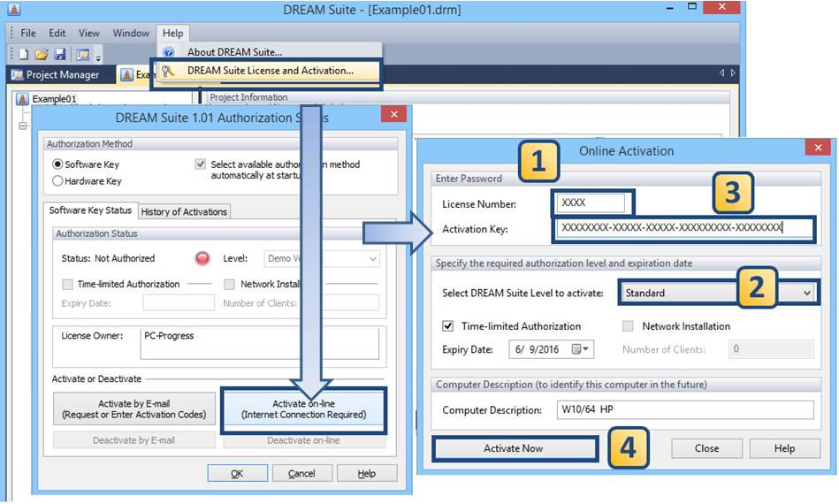
Task: Choose About DREAM Suite menu entry
Action: (234, 52)
